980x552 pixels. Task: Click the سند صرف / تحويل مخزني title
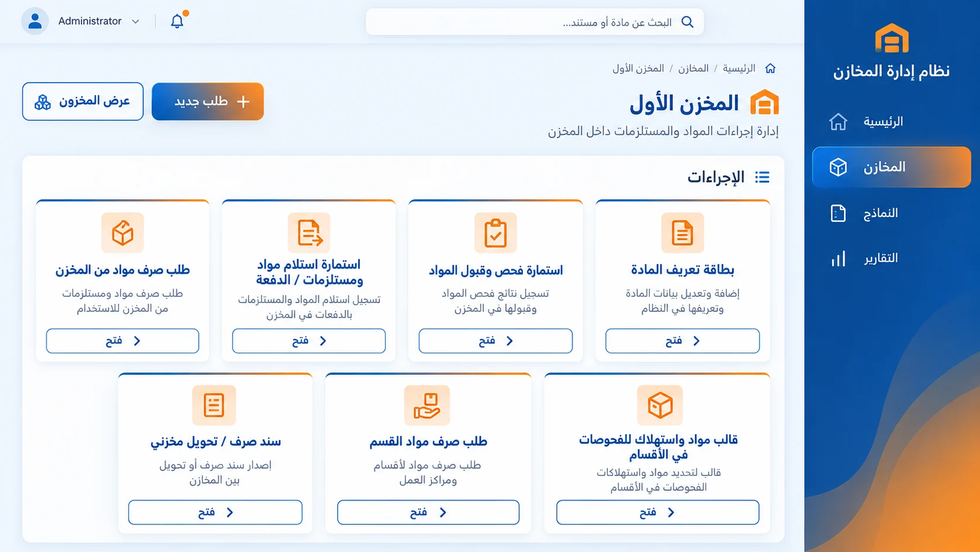click(x=215, y=442)
